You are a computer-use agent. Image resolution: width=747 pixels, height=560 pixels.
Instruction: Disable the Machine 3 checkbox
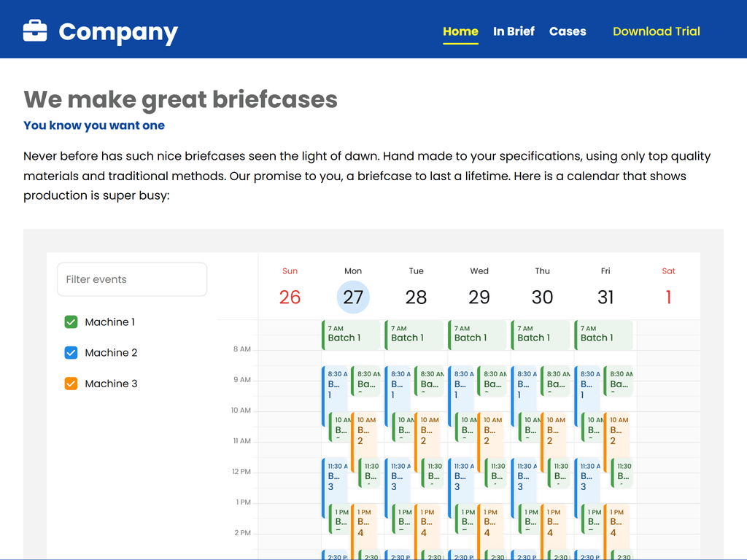(71, 384)
